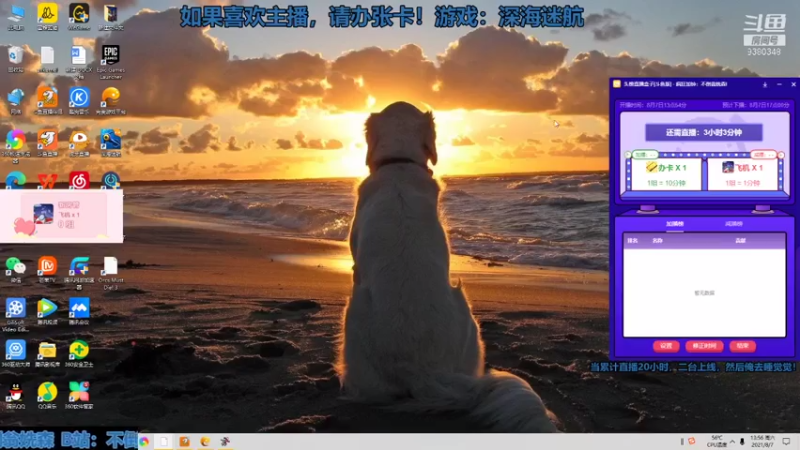
Task: Click the 结束 end button
Action: point(742,346)
